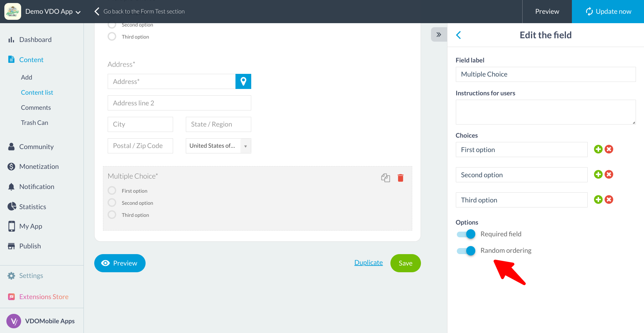Add a choice after First option
This screenshot has height=333, width=644.
point(598,149)
